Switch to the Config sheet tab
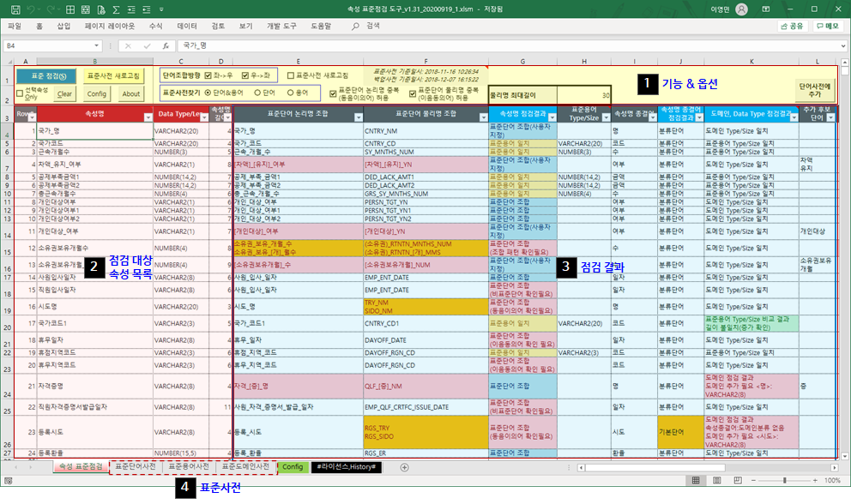851x504 pixels. [293, 466]
